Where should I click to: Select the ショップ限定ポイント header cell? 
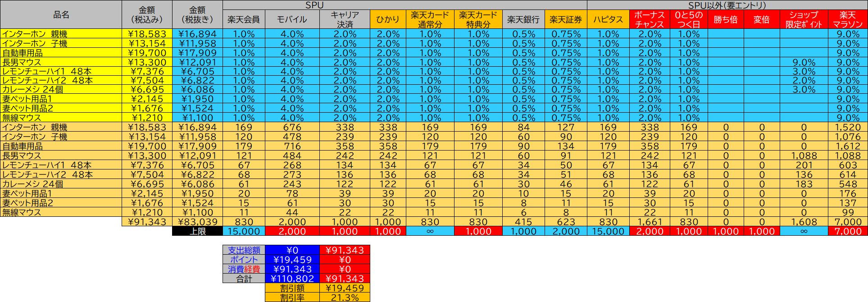point(804,19)
